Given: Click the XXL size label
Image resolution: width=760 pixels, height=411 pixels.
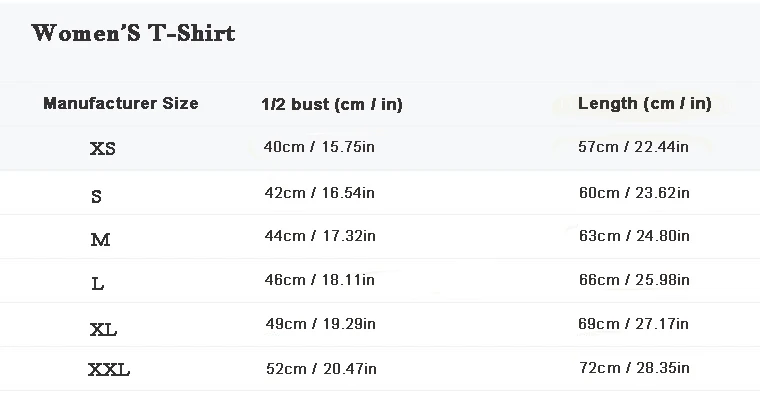Looking at the screenshot, I should click(x=108, y=371).
